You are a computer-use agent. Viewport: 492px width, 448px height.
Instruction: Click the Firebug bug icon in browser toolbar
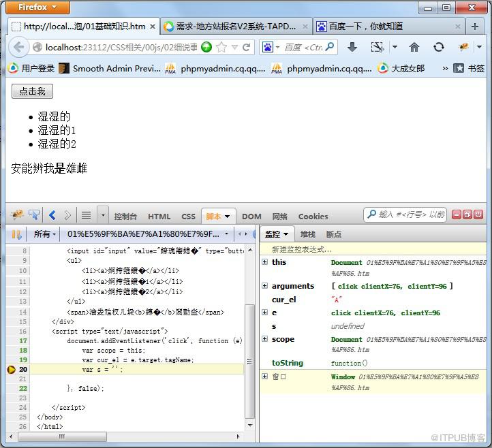click(x=463, y=48)
